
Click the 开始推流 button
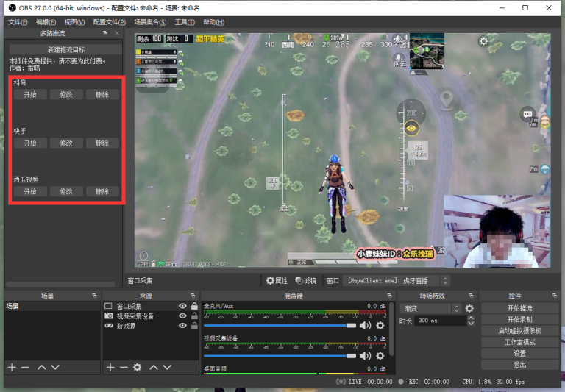tap(519, 308)
